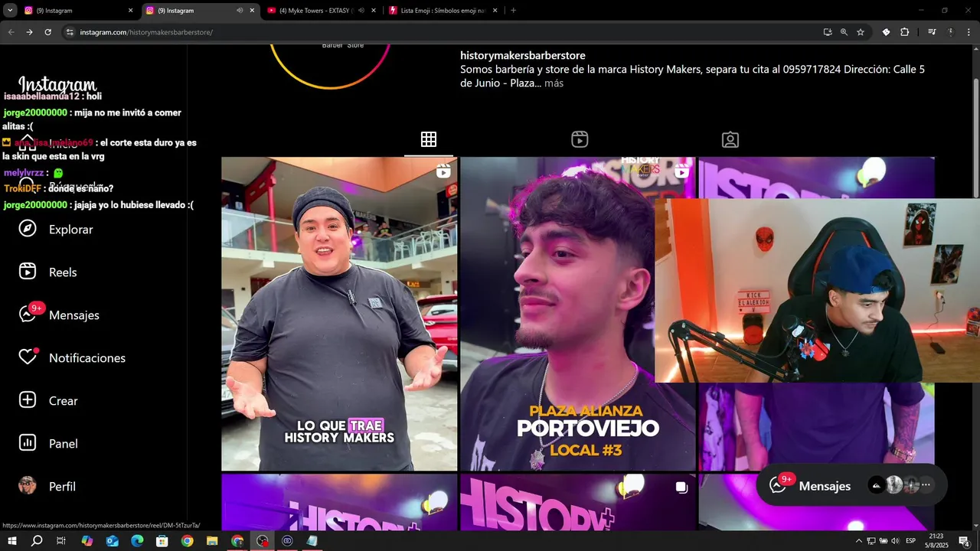The width and height of the screenshot is (980, 551).
Task: Click the install app icon in address bar
Action: click(x=828, y=32)
